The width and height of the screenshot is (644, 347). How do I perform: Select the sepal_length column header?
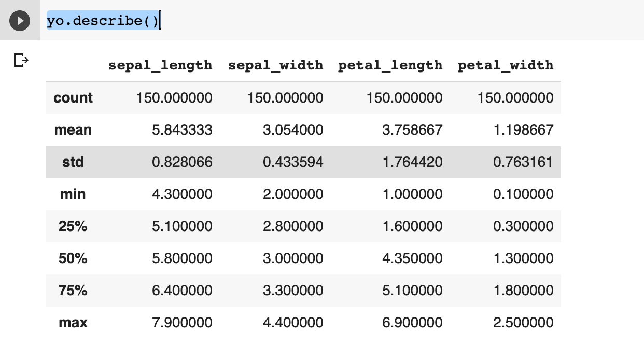point(160,65)
